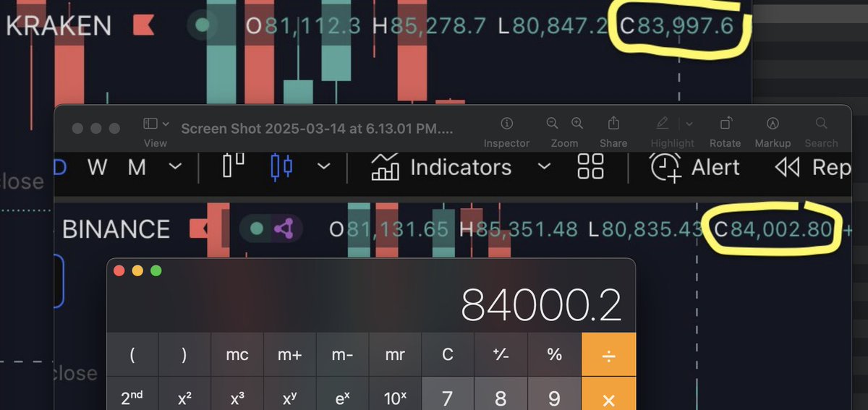Click the m+ memory add key
868x410 pixels.
click(x=290, y=355)
